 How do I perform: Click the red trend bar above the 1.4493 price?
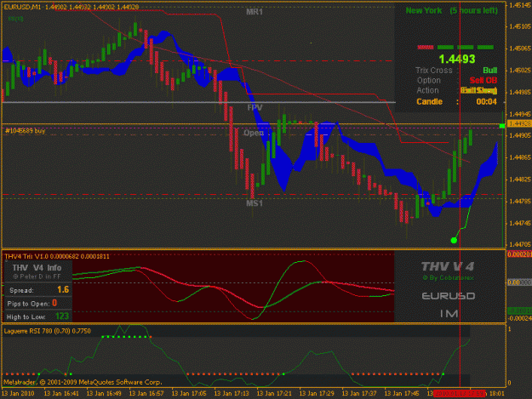point(426,48)
